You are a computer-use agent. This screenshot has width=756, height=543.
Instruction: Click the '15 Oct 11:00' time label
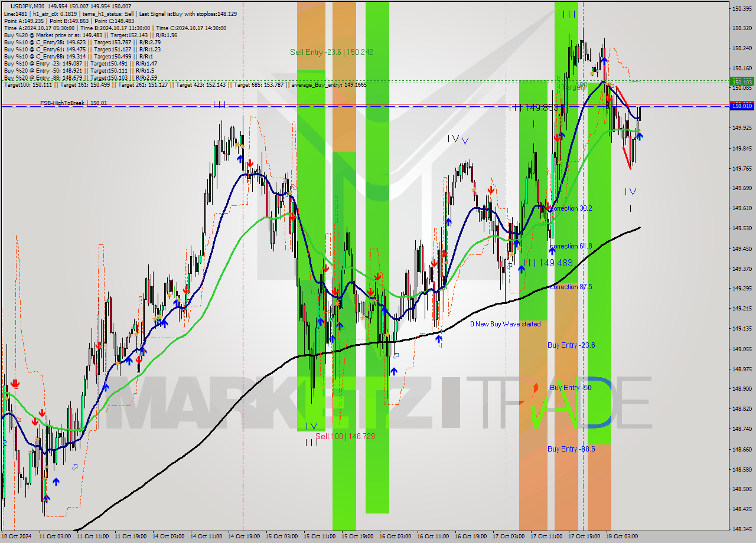[x=319, y=537]
